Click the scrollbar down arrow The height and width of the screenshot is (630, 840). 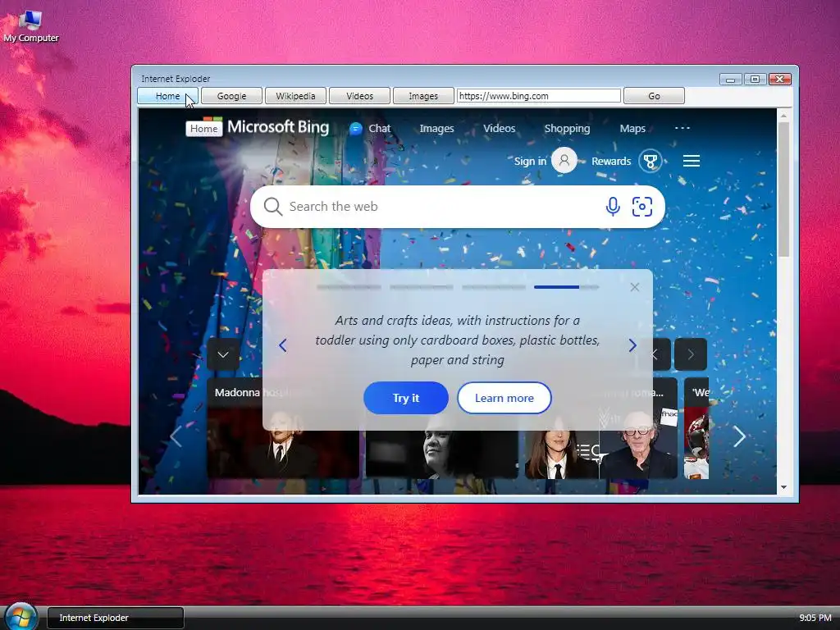783,487
